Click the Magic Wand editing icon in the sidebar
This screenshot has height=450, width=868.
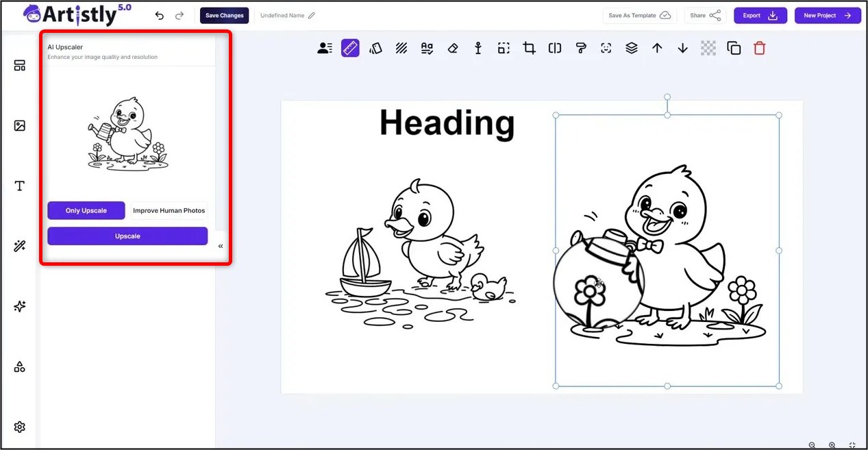tap(19, 246)
